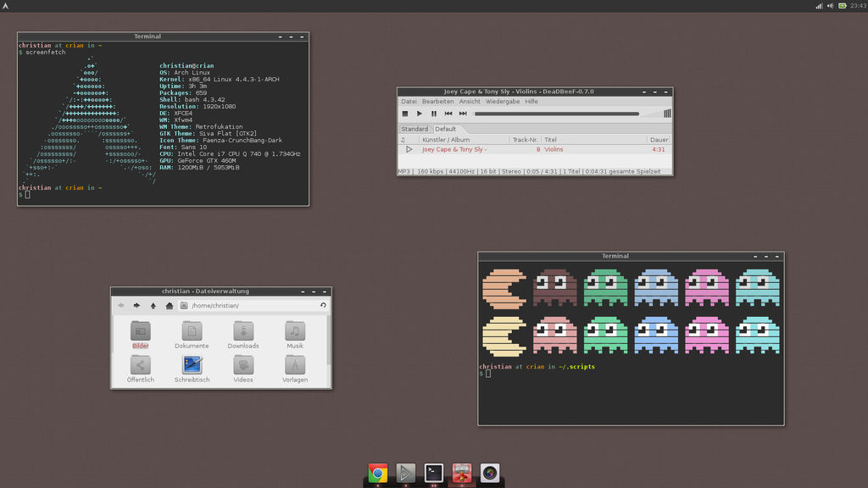Click the network signal tray icon
The image size is (868, 488).
click(x=819, y=6)
